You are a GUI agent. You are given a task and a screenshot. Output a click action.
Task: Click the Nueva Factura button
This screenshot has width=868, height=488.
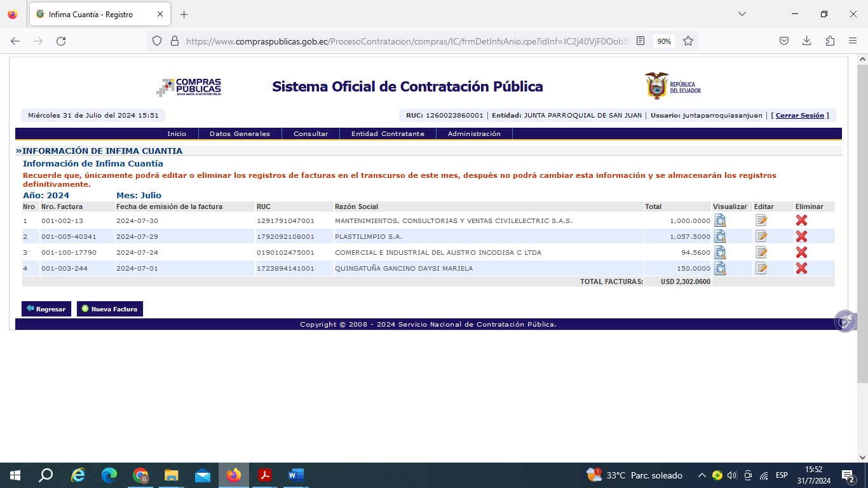(110, 309)
